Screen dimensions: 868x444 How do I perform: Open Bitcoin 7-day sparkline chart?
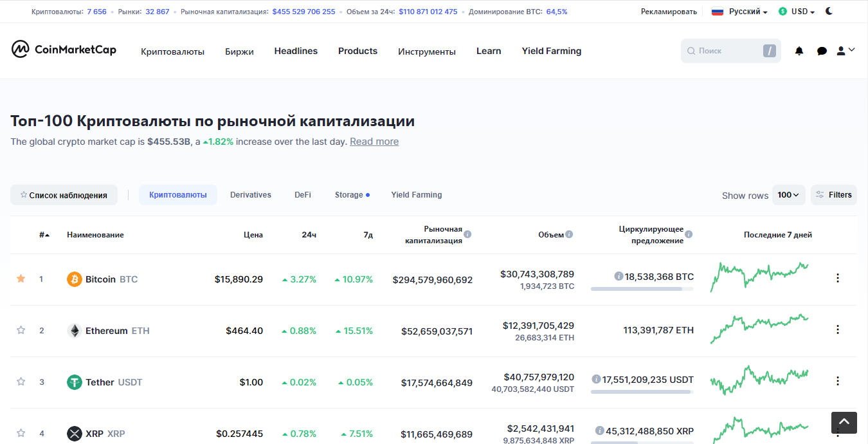pos(759,277)
